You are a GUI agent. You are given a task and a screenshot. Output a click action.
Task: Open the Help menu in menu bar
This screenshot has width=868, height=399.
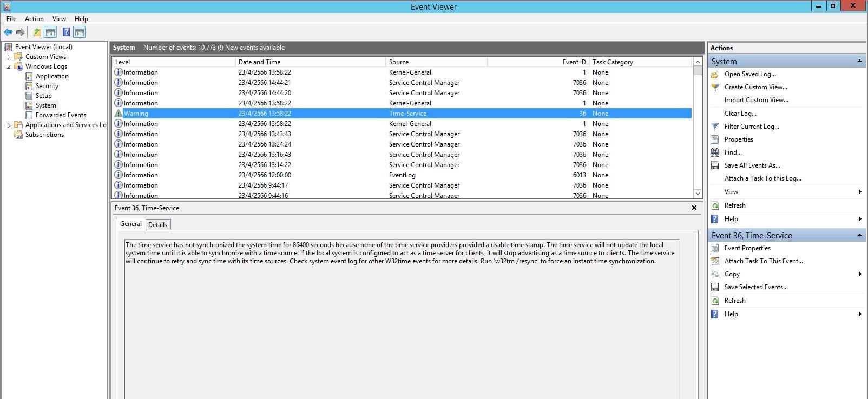pos(81,19)
